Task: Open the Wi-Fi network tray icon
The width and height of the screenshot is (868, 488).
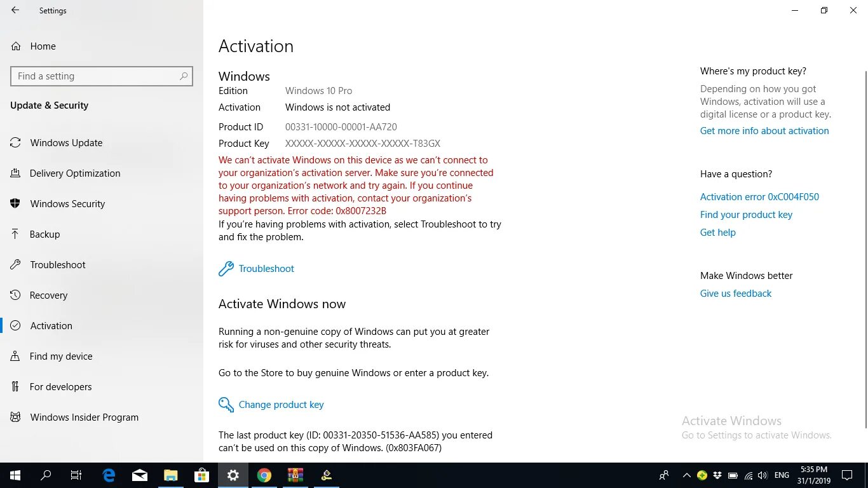Action: (x=748, y=475)
